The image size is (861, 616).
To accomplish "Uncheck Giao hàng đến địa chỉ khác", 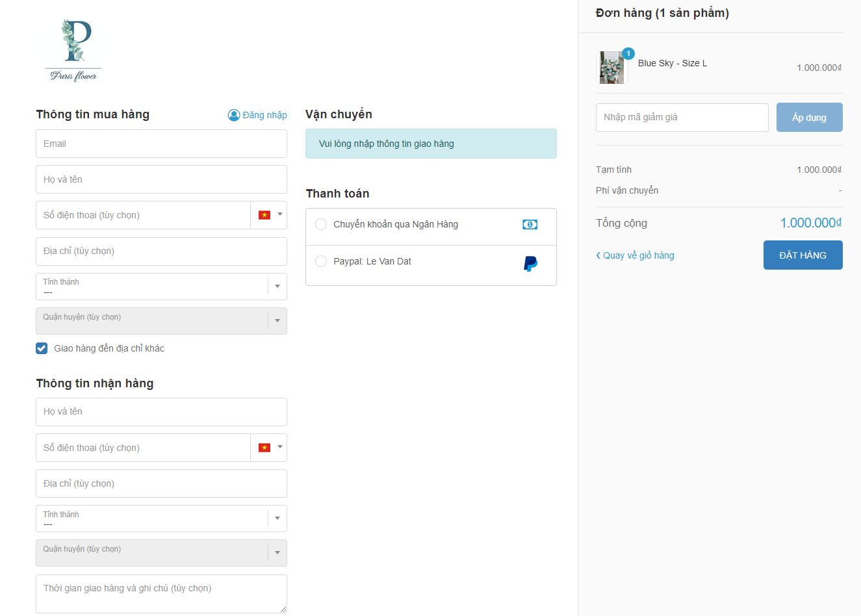I will [x=42, y=348].
